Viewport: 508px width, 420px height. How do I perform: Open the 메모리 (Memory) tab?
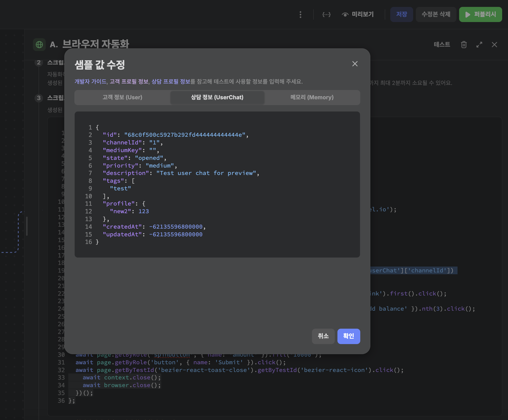point(312,97)
